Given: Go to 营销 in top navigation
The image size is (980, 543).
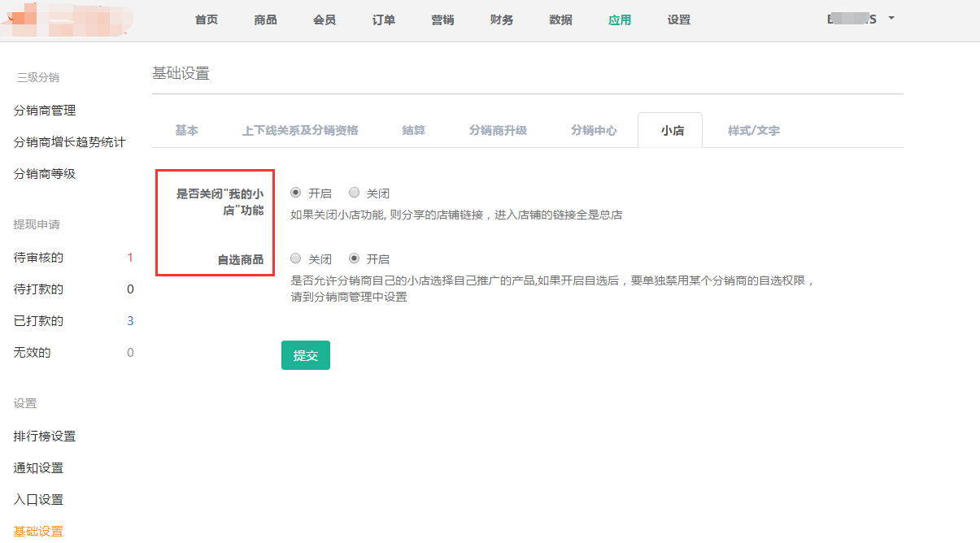Looking at the screenshot, I should click(x=442, y=20).
